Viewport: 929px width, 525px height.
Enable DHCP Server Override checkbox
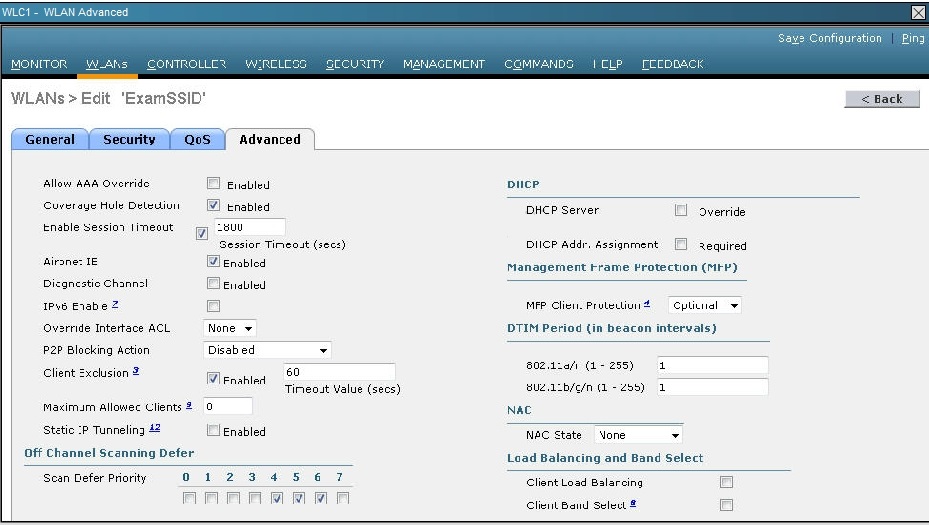click(681, 210)
